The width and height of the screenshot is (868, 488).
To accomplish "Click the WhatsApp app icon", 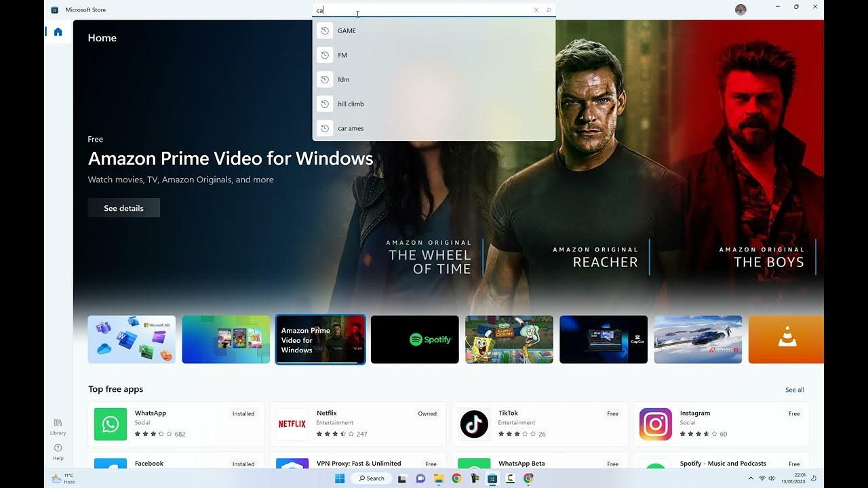I will [x=111, y=424].
